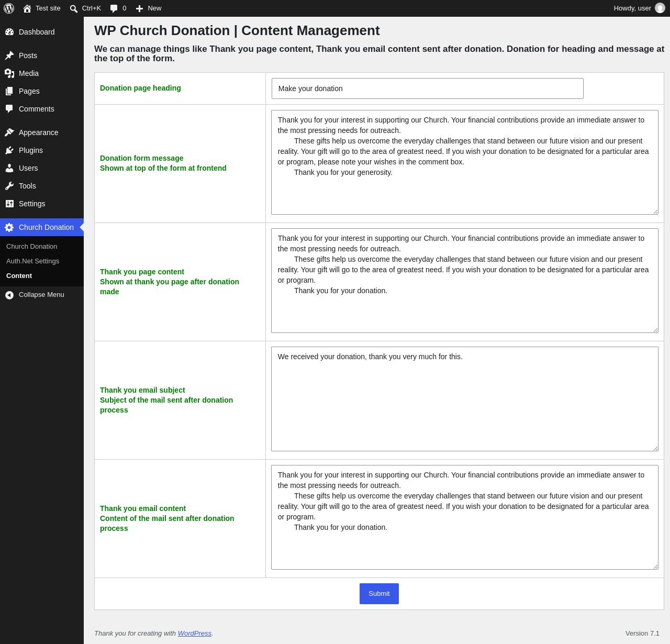
Task: Open the Church Donation submenu link
Action: coord(31,246)
